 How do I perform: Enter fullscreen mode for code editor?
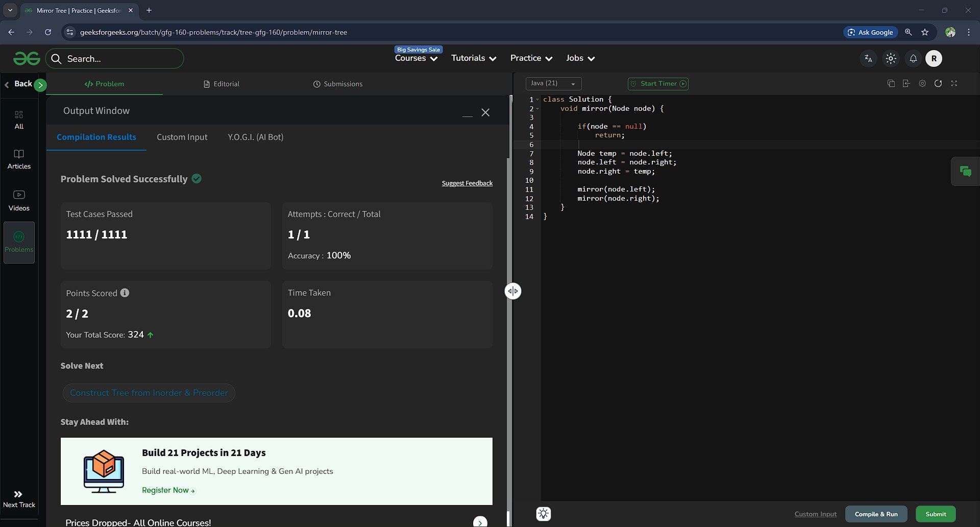point(954,84)
